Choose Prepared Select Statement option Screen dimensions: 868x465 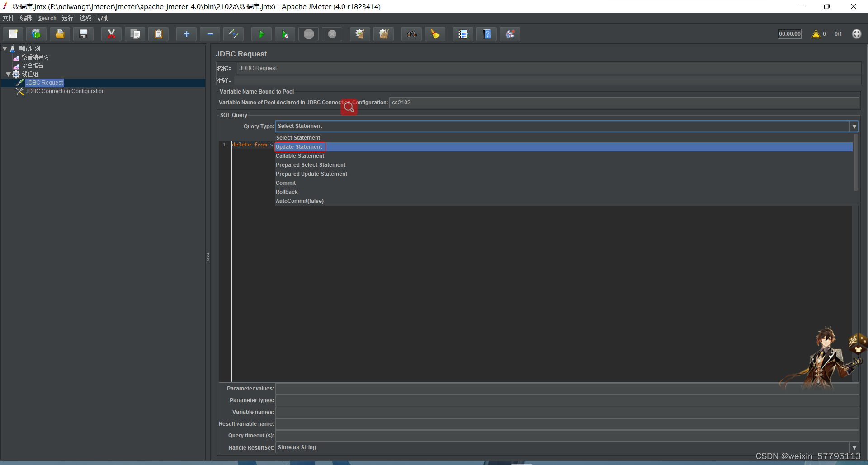pos(564,165)
